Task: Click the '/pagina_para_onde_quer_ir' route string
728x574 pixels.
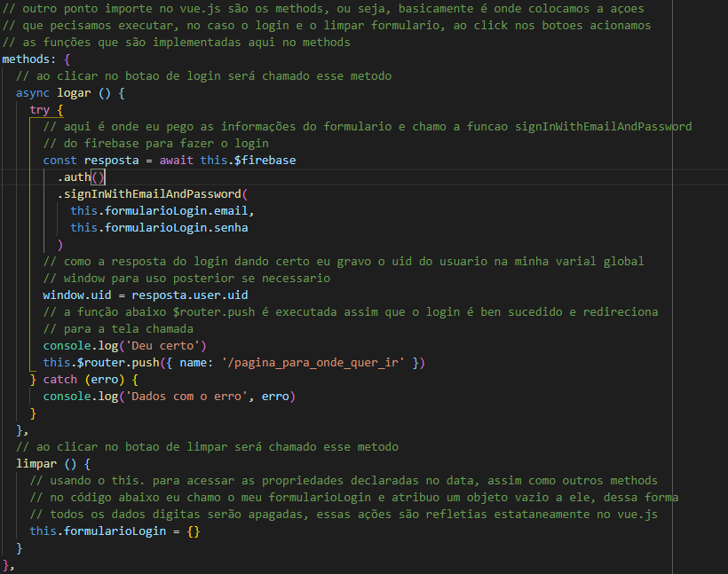Action: pyautogui.click(x=303, y=362)
